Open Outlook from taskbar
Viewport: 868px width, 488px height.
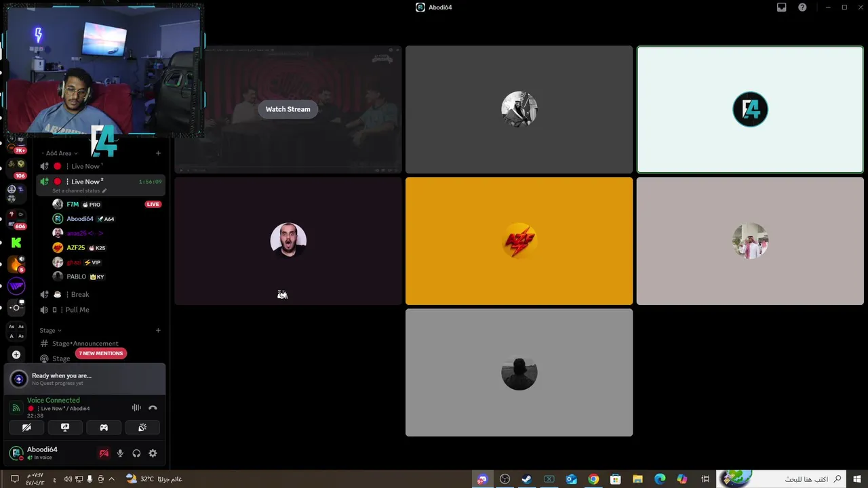point(571,479)
